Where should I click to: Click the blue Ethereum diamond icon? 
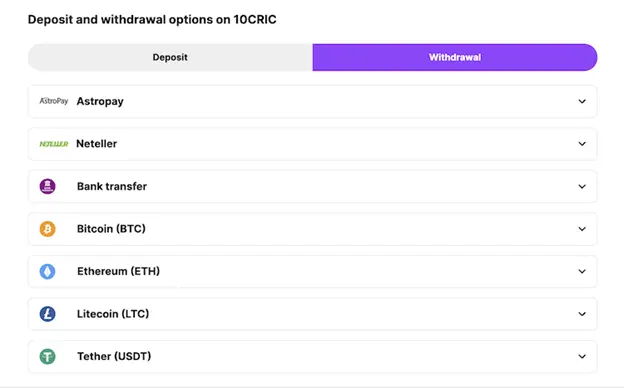click(47, 271)
